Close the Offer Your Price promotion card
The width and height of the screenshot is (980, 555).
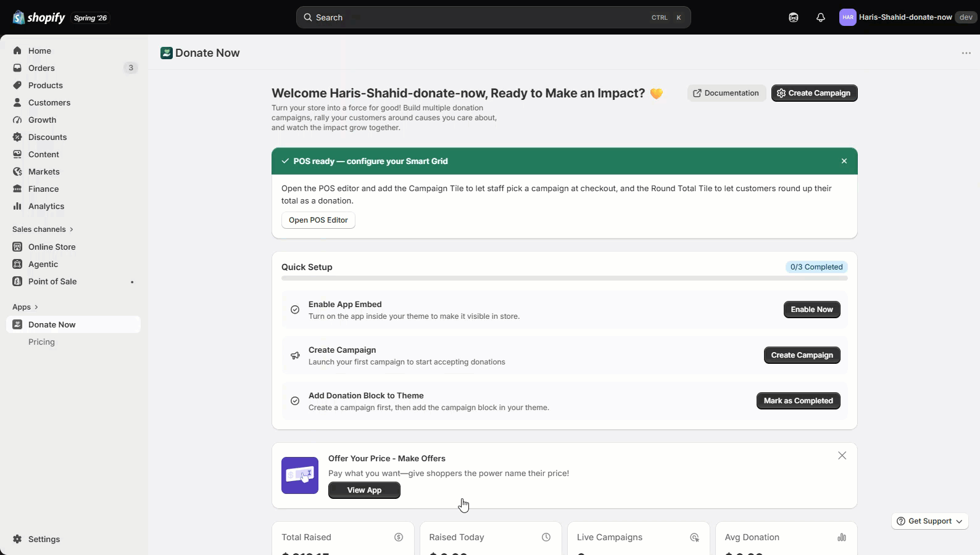pos(842,456)
